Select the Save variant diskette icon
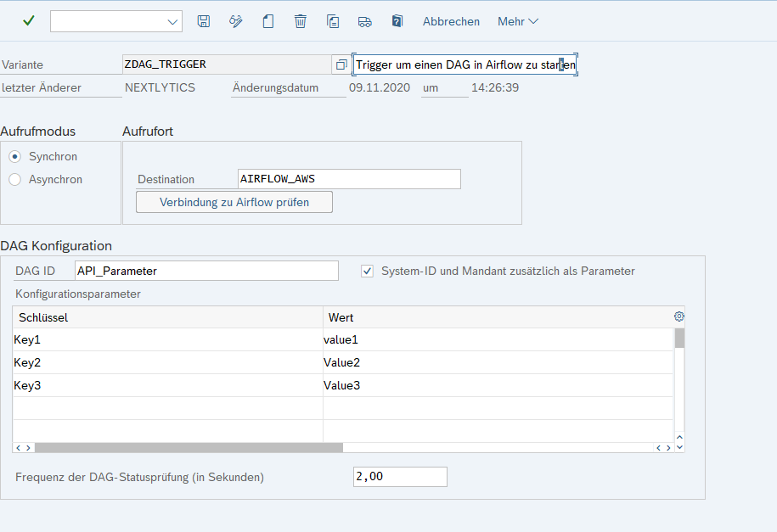 point(203,21)
